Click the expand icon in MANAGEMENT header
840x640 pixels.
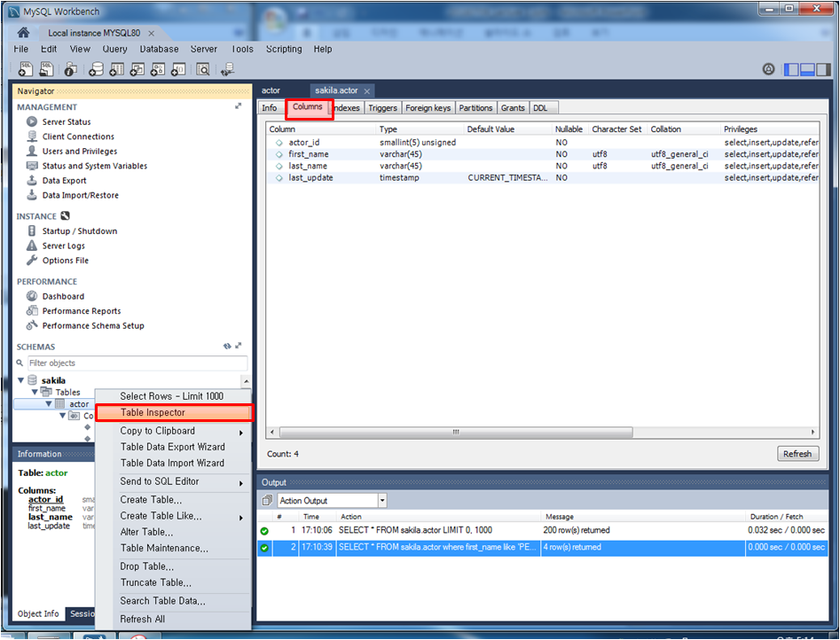(239, 106)
